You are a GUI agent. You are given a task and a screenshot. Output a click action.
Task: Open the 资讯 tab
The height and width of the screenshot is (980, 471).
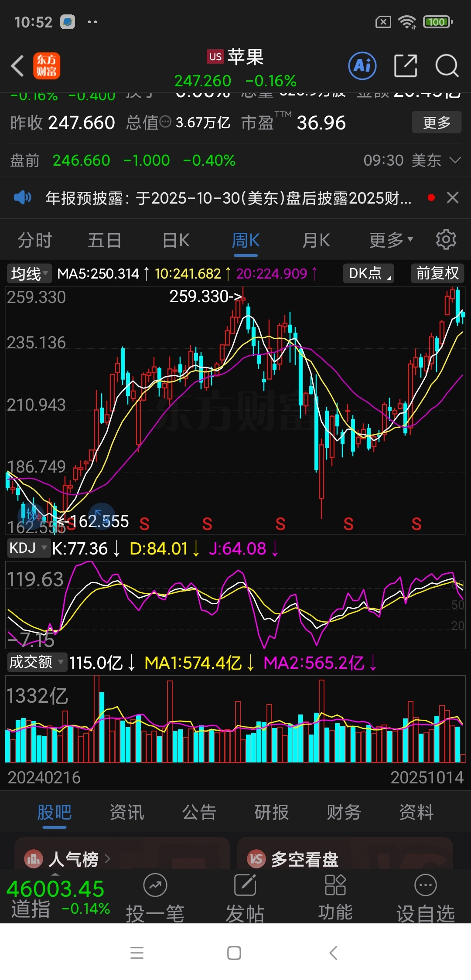point(127,812)
